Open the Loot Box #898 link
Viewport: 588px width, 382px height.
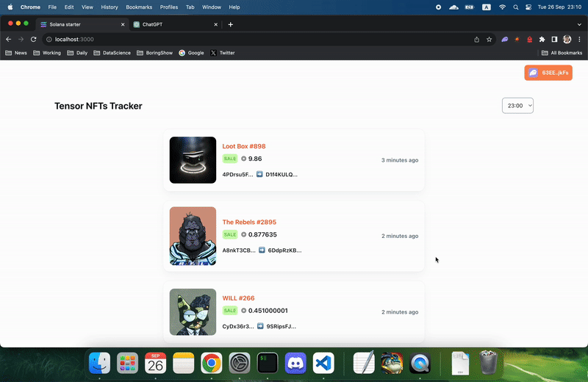(x=243, y=146)
